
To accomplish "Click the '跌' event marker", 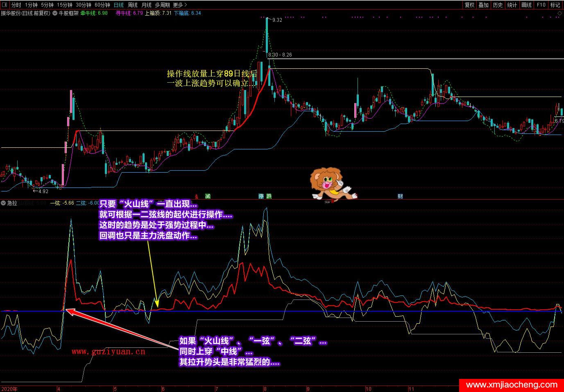I will click(269, 196).
